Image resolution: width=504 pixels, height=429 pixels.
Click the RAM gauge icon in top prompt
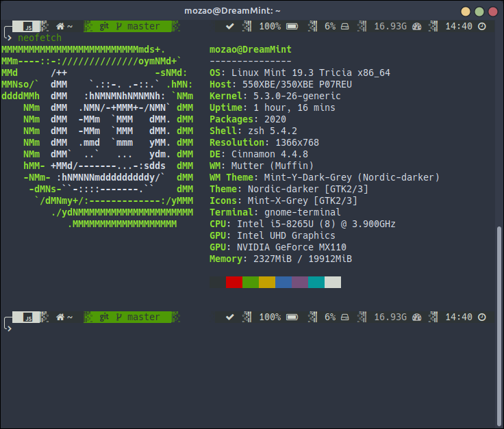pos(417,26)
